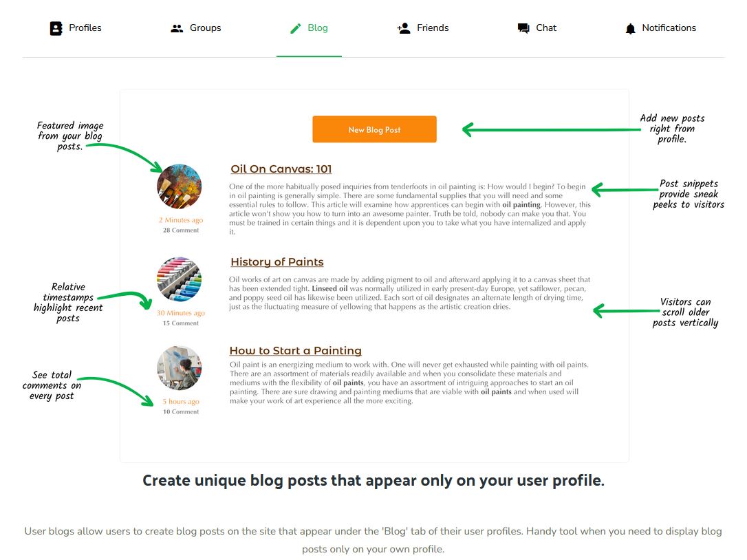Go to the Chat tab

pyautogui.click(x=546, y=28)
